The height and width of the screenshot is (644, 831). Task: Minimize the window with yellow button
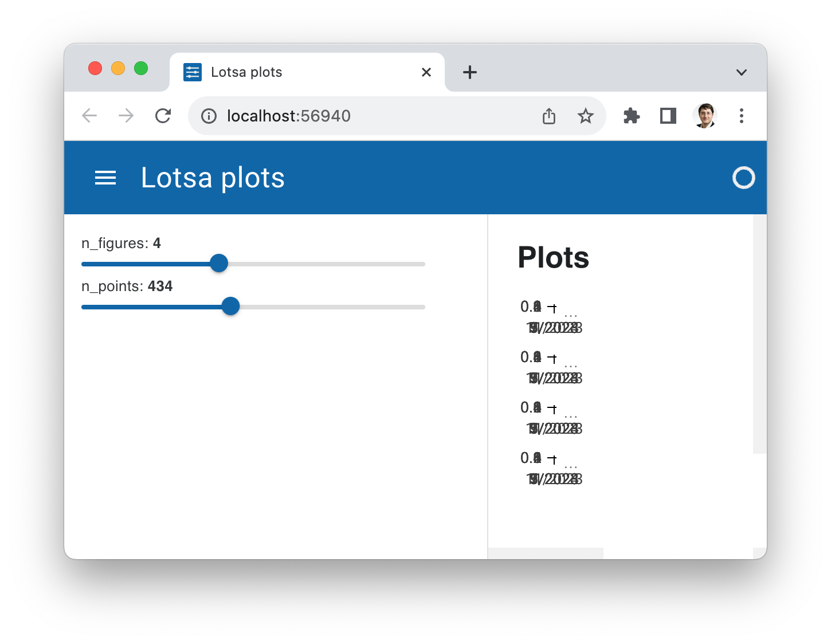tap(118, 68)
